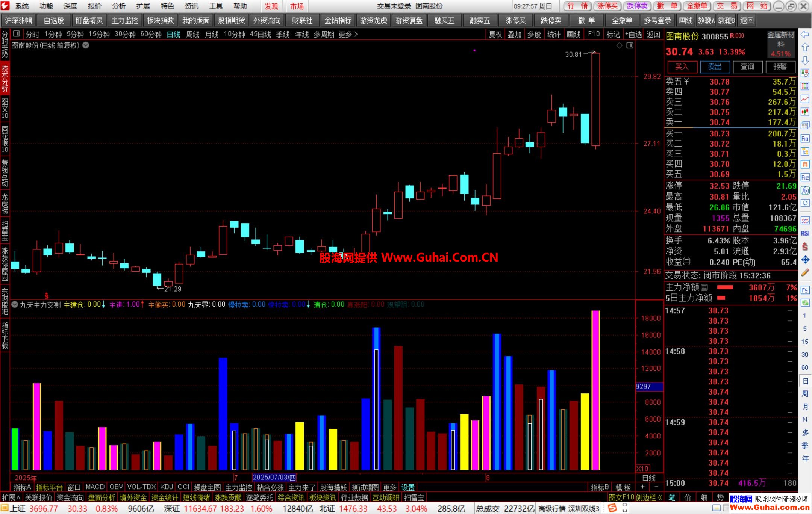This screenshot has width=812, height=514.
Task: Expand 更多 indicators in bottom indicator tabs
Action: coord(389,487)
